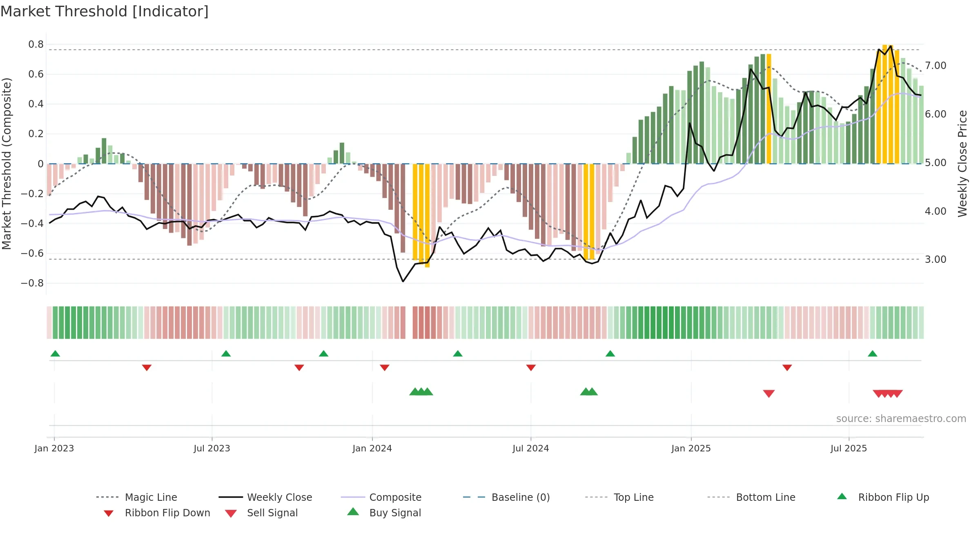Click the red flip-down triangle at Jul 2024
Viewport: 980px width, 551px height.
click(531, 368)
